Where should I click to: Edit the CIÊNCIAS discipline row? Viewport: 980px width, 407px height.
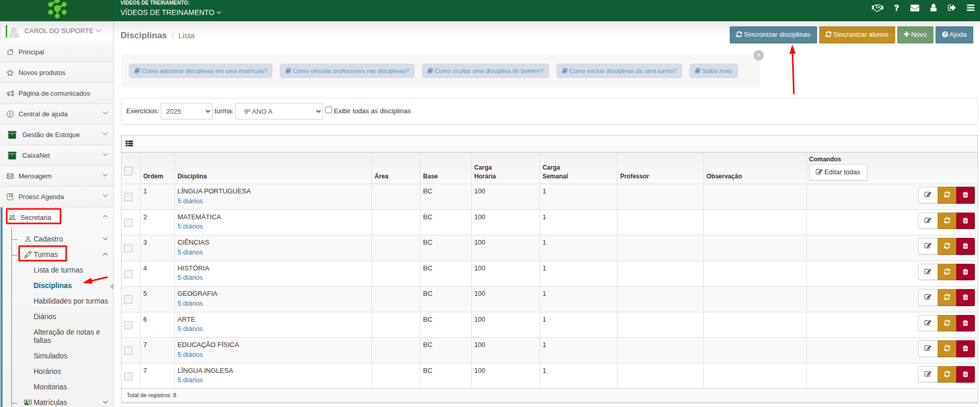pyautogui.click(x=928, y=246)
